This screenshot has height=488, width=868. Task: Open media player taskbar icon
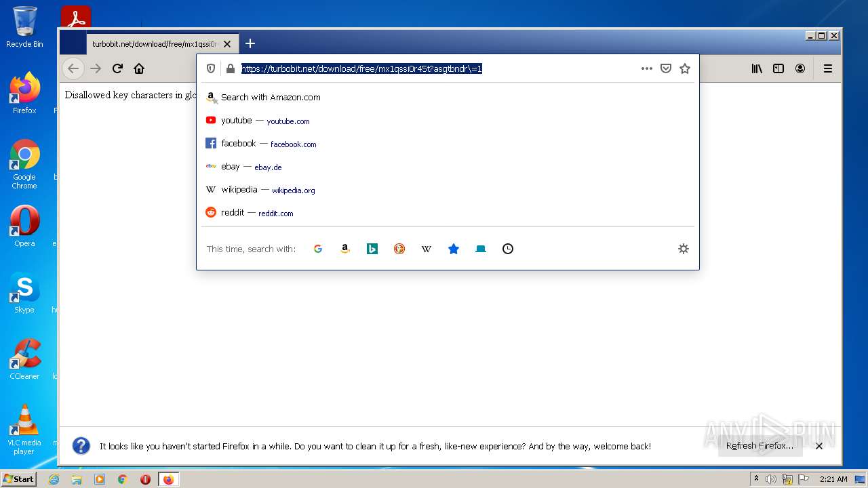(x=100, y=479)
